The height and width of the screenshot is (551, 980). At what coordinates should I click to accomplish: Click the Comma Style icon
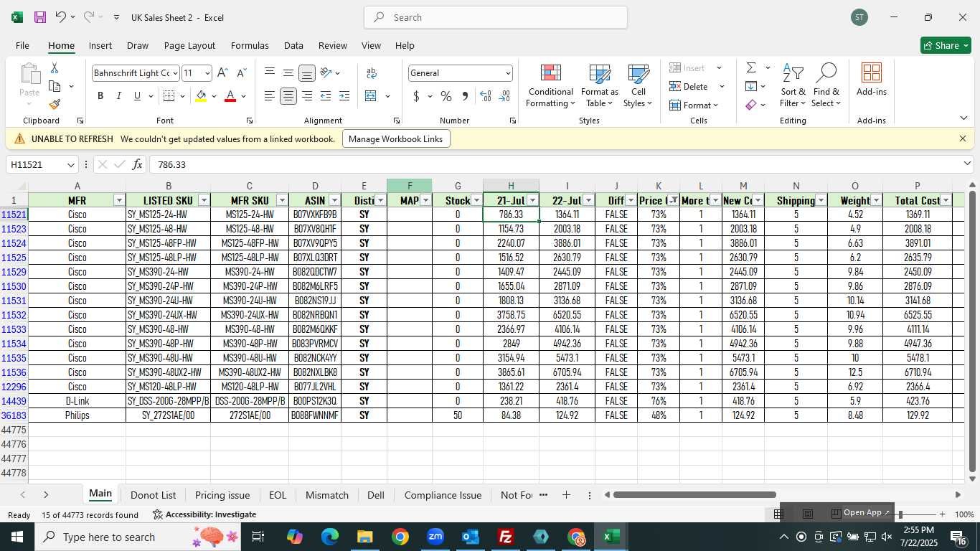coord(465,96)
